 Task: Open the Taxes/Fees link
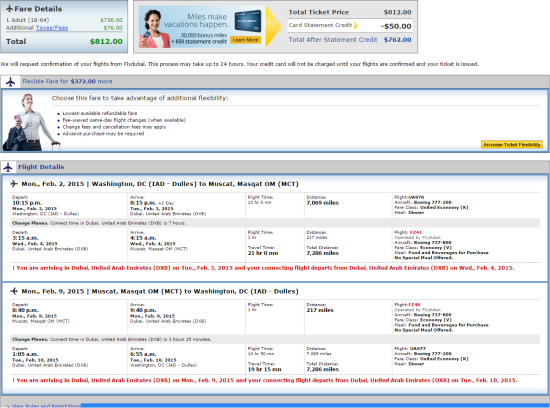[52, 28]
